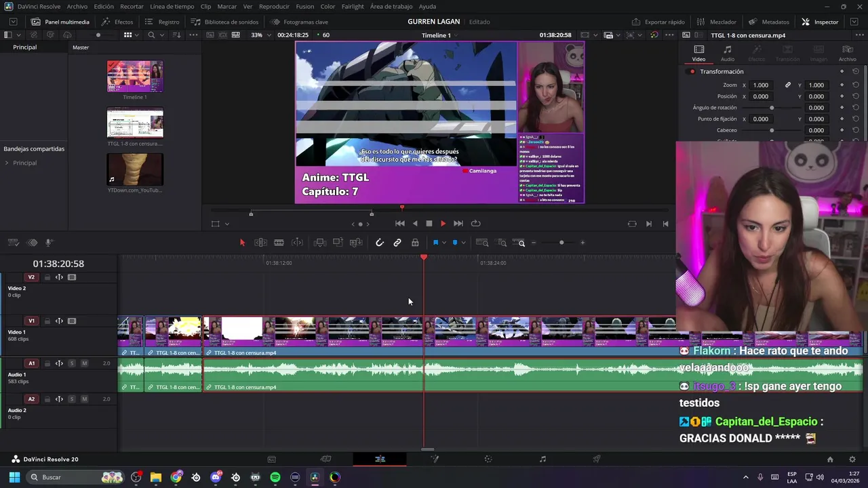Jump to the last frame
Image resolution: width=868 pixels, height=488 pixels.
tap(458, 224)
